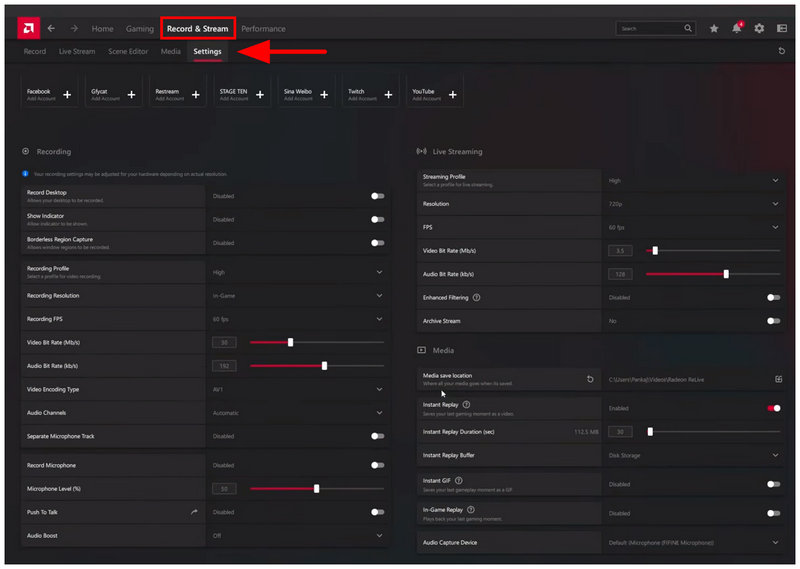Click Enhanced Filtering help icon
This screenshot has width=800, height=569.
click(476, 298)
